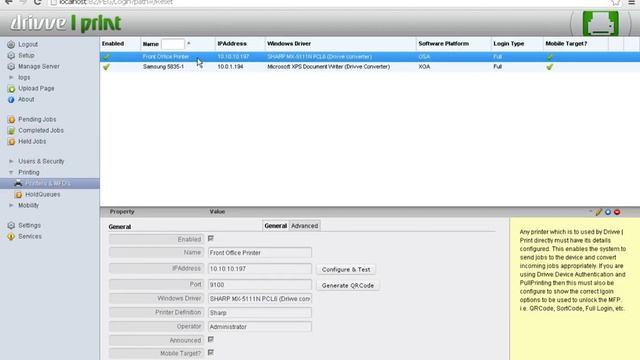
Task: Click the Setup gear icon
Action: [11, 56]
